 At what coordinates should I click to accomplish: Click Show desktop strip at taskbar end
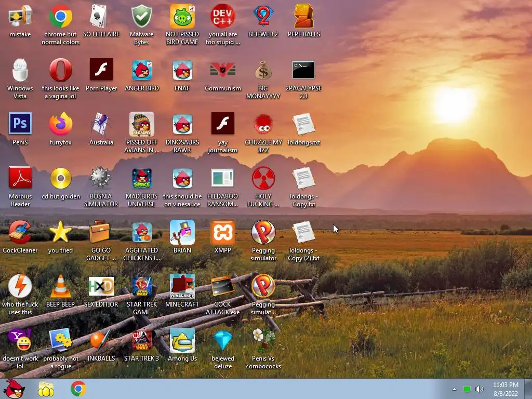click(528, 389)
